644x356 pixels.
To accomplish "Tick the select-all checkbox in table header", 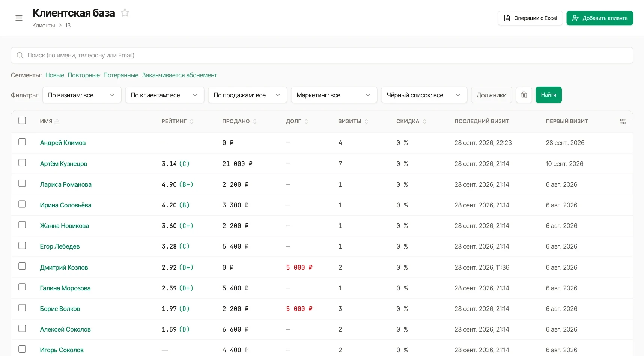I will pos(22,120).
